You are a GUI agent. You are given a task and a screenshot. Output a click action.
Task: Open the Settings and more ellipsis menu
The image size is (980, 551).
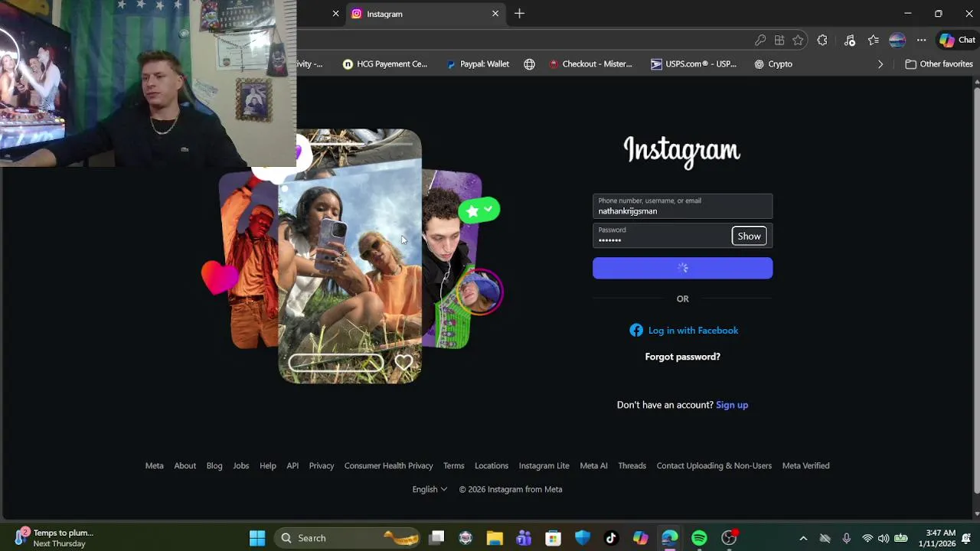coord(922,41)
